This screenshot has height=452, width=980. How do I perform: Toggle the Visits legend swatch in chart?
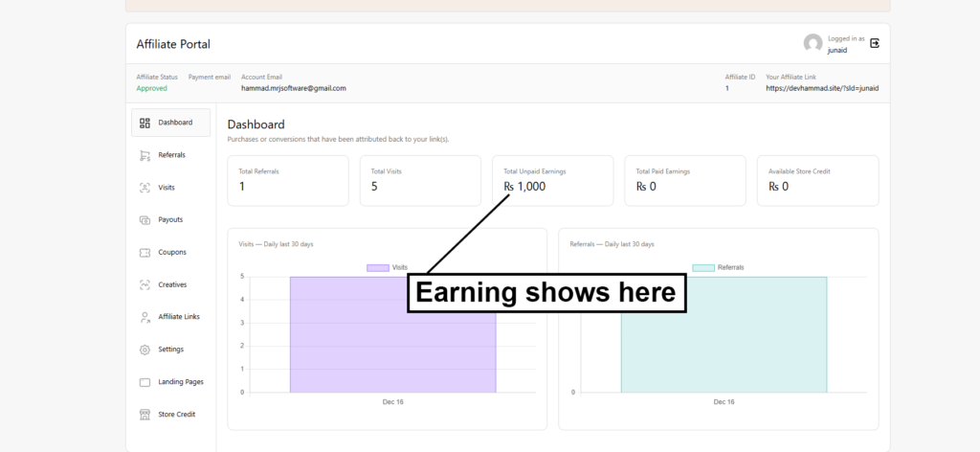point(378,267)
